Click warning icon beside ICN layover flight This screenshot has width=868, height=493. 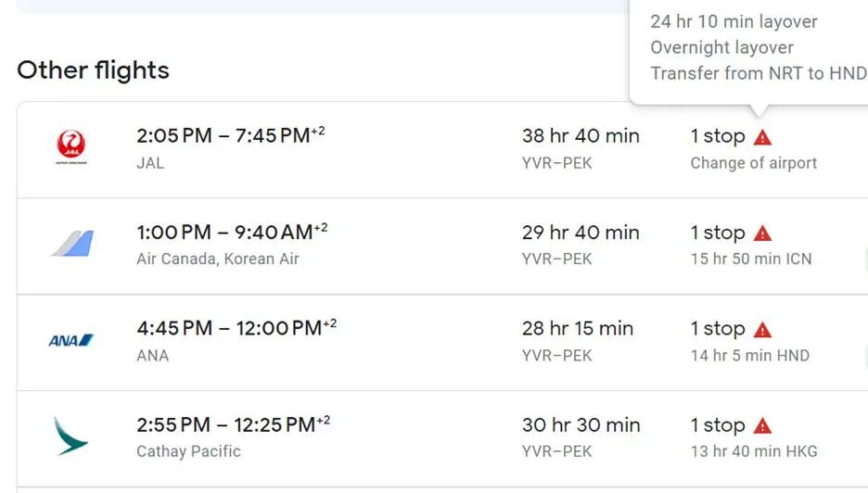pos(762,234)
